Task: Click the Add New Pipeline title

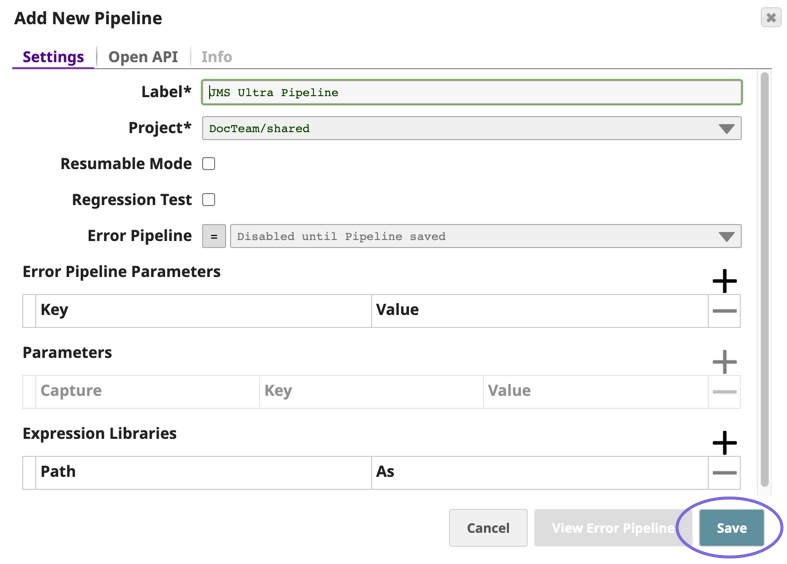Action: 88,18
